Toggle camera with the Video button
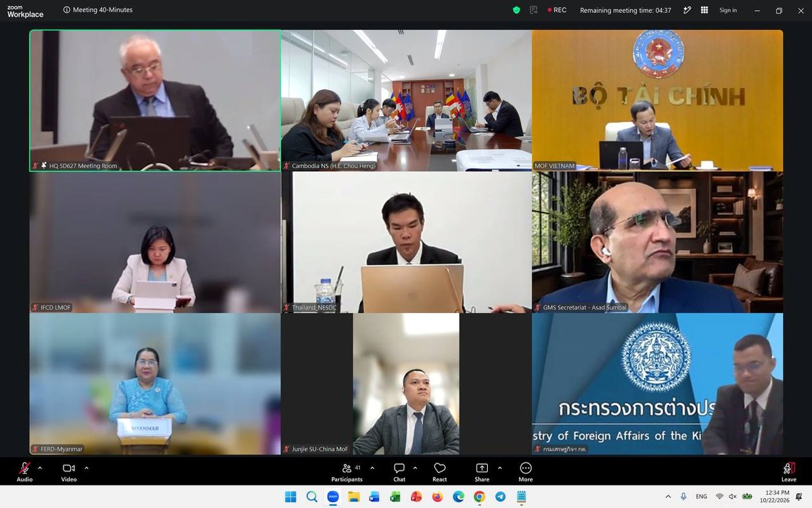The width and height of the screenshot is (812, 508). coord(68,472)
